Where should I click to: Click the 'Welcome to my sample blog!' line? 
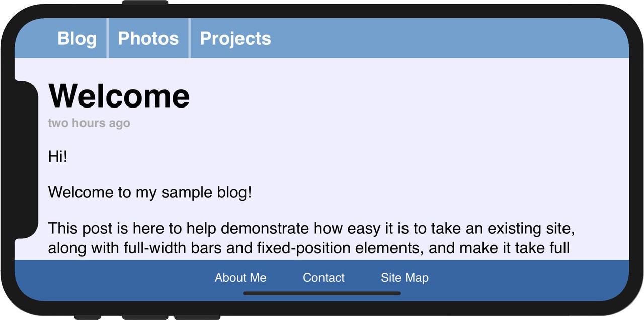point(150,192)
